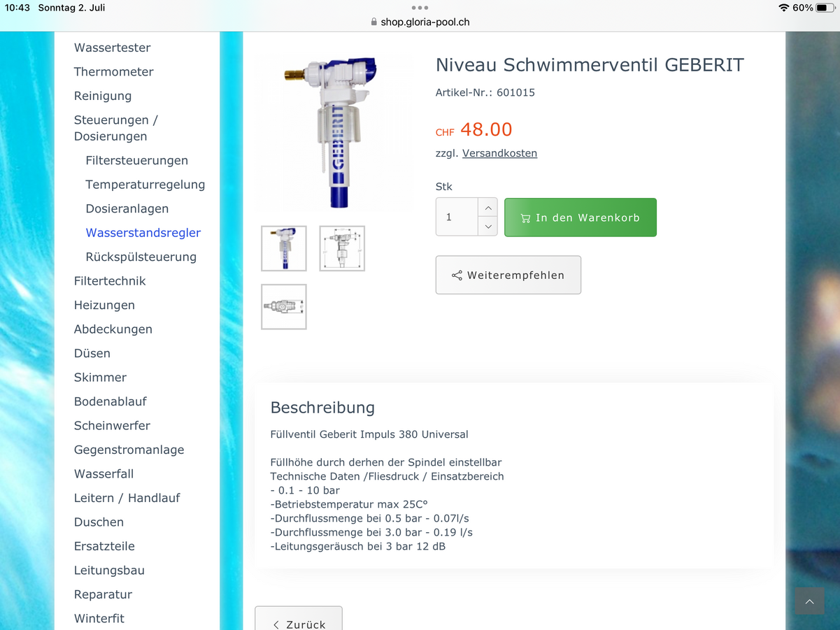Click the scroll-to-top arrow button
840x630 pixels.
pos(809,601)
